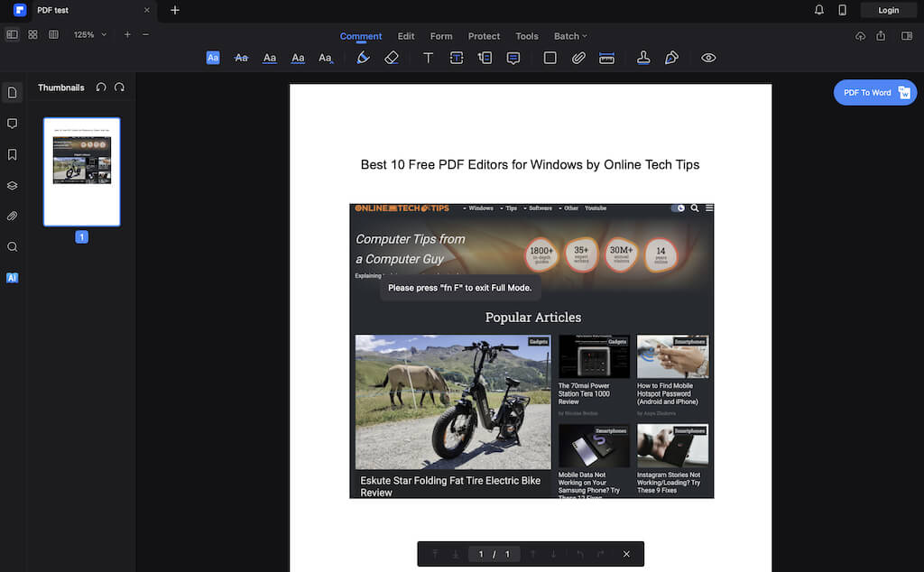This screenshot has height=572, width=924.
Task: Rotate thumbnails counterclockwise
Action: [x=101, y=88]
